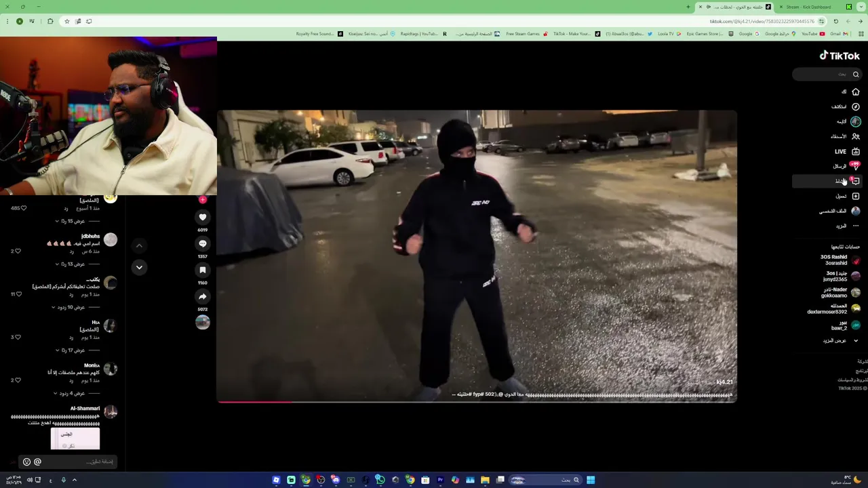Image resolution: width=868 pixels, height=488 pixels.
Task: Open the Gmail bookmark
Action: click(x=839, y=34)
